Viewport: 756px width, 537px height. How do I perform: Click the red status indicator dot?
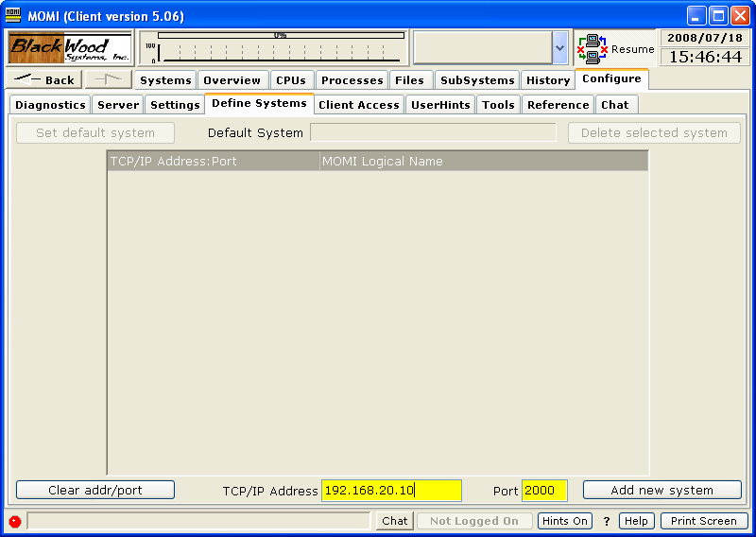click(15, 522)
